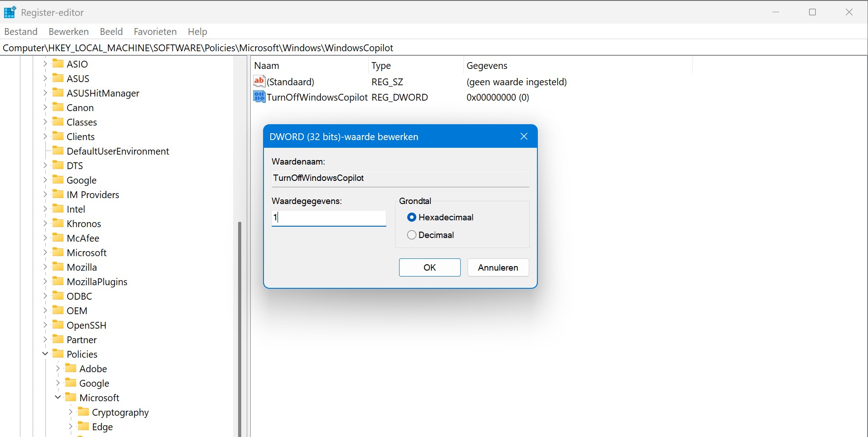Click the Adobe folder icon under Policies
This screenshot has width=868, height=437.
coord(71,368)
